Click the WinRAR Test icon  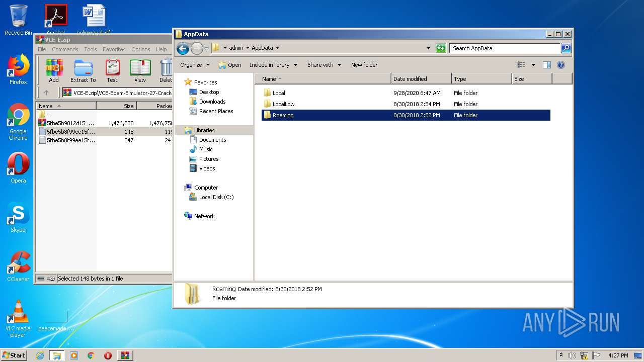pyautogui.click(x=112, y=70)
